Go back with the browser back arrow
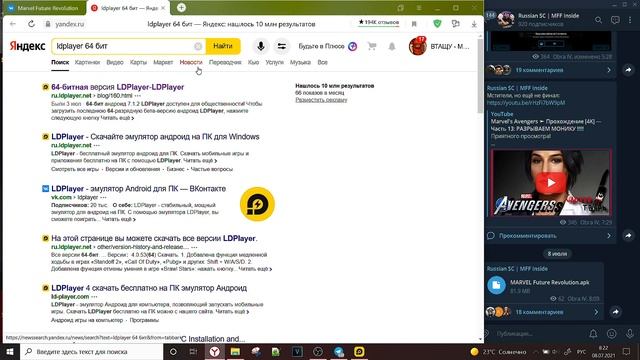Image resolution: width=640 pixels, height=360 pixels. [x=13, y=24]
